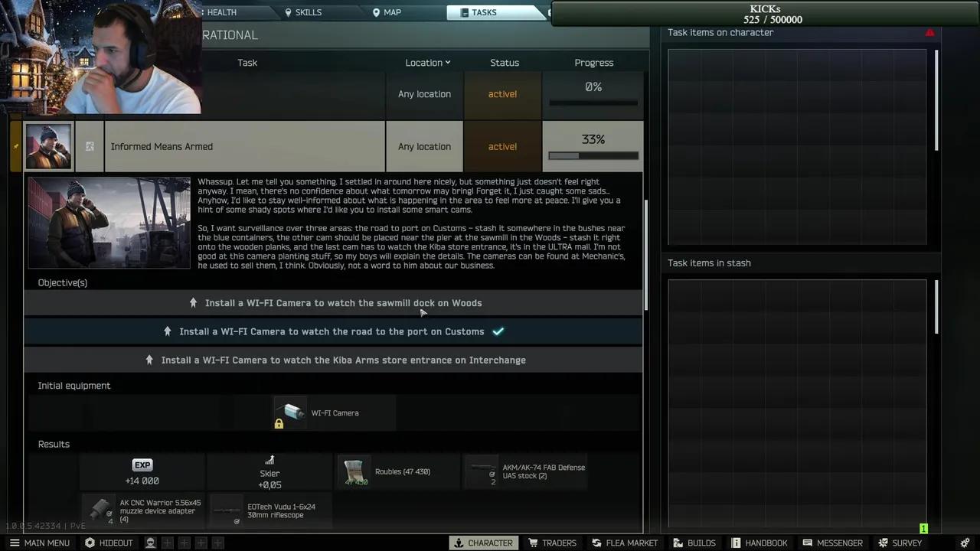Select the Kiba Arms store entrance objective
980x551 pixels.
click(334, 360)
